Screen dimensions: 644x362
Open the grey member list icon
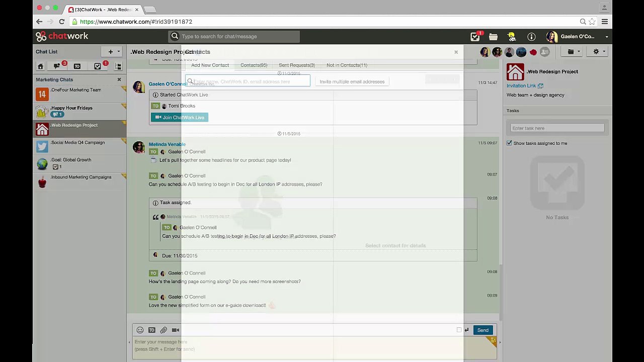(x=545, y=52)
